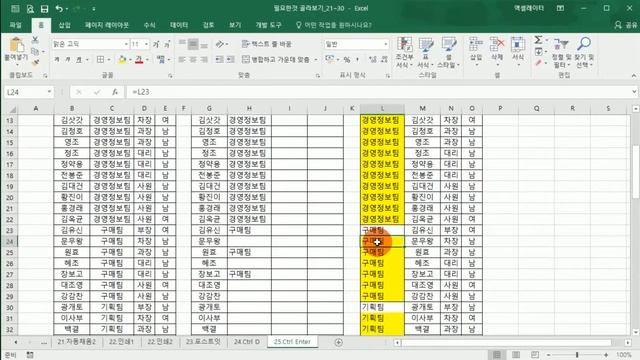Open 조건부 서식 conditional formatting
Viewport: 640px width, 360px height.
[x=404, y=52]
